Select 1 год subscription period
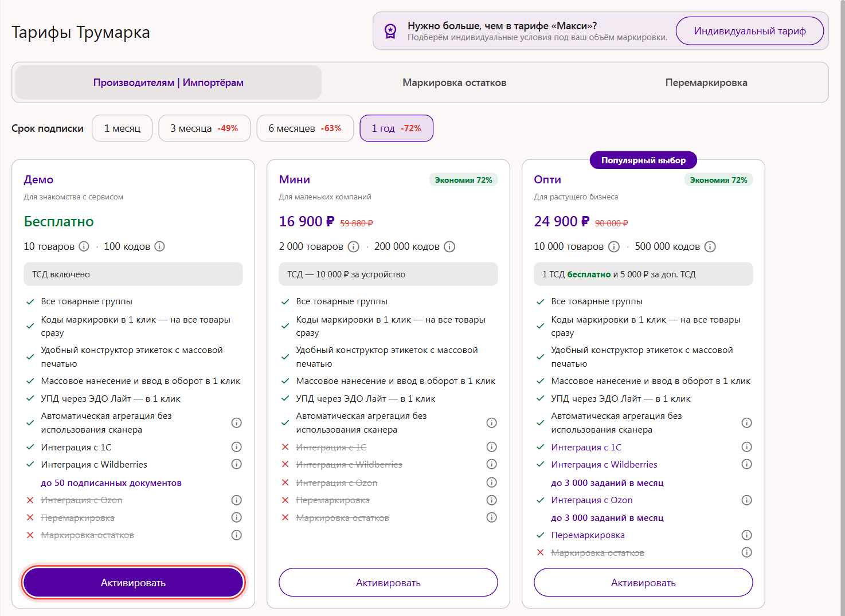Viewport: 845px width, 616px height. click(x=396, y=128)
